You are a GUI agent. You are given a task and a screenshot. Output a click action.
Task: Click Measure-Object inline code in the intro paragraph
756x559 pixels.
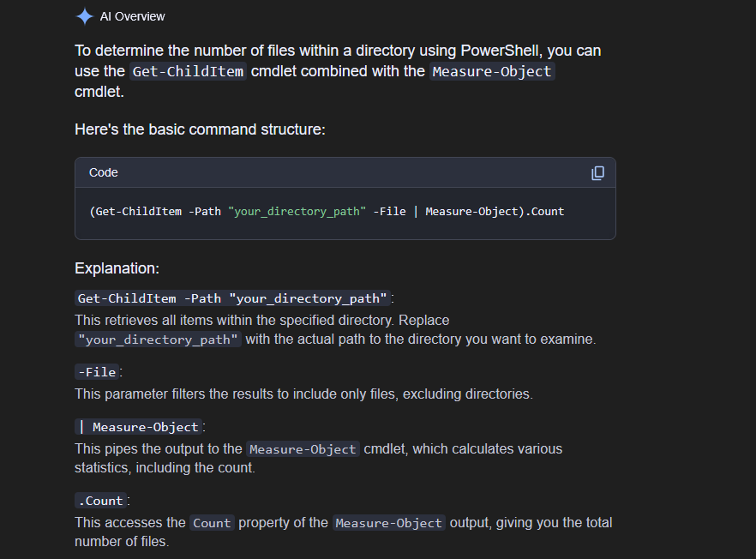pyautogui.click(x=492, y=71)
